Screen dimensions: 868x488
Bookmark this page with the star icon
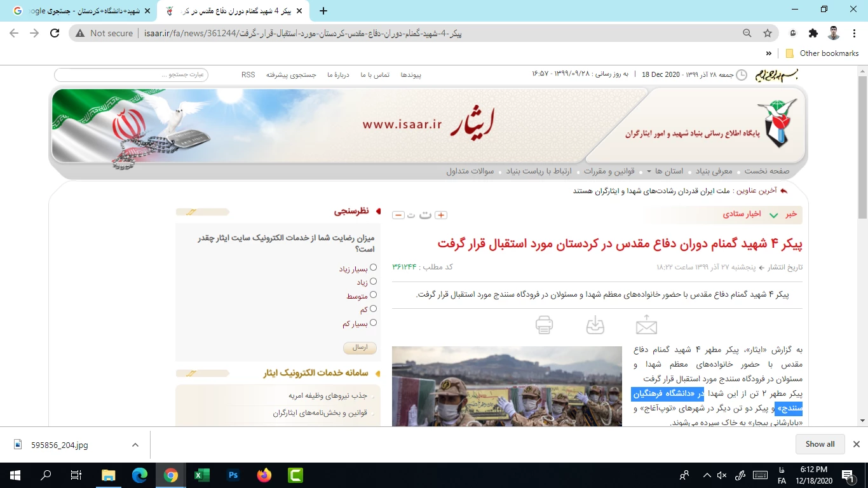coord(768,33)
